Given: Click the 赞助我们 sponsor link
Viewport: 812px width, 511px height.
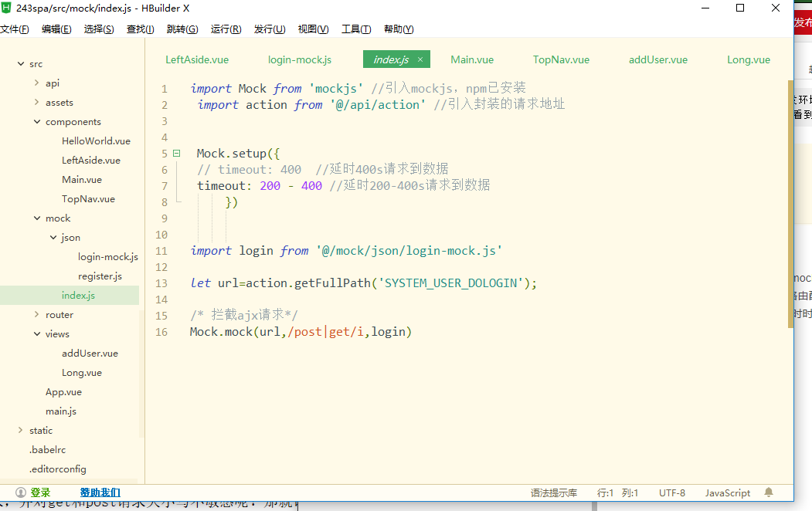Looking at the screenshot, I should click(100, 492).
